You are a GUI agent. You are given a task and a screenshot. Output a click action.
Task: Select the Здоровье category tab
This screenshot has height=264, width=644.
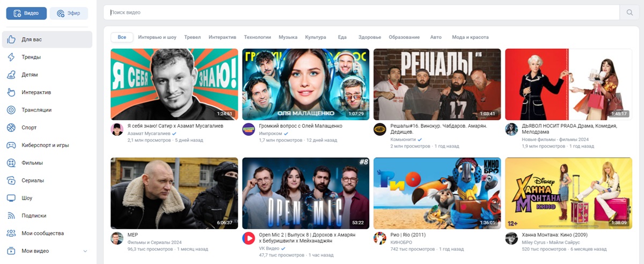click(370, 38)
